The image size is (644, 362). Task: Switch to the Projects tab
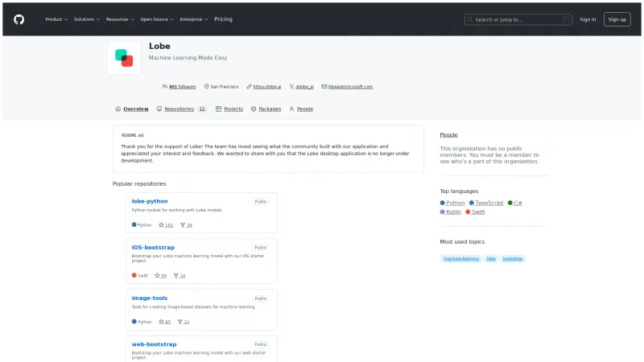pos(229,109)
